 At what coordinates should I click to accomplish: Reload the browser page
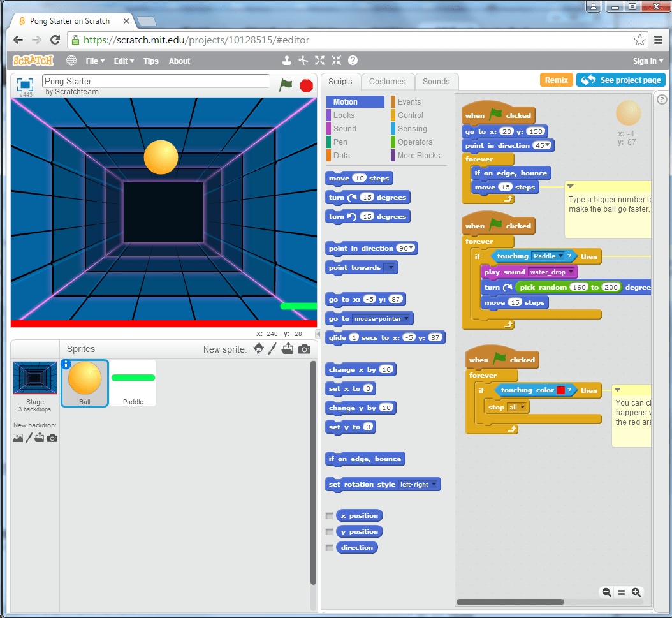(x=55, y=40)
